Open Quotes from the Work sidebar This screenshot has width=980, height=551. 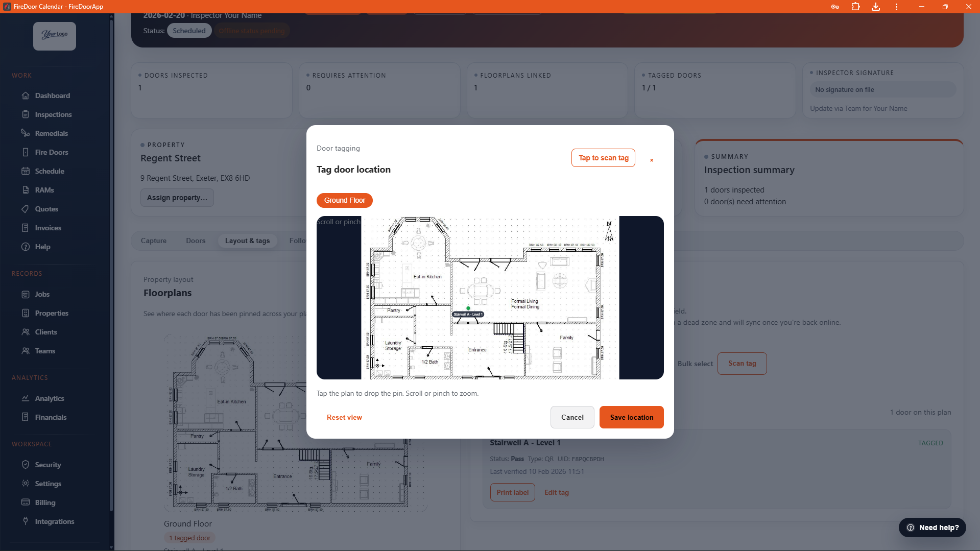[46, 209]
